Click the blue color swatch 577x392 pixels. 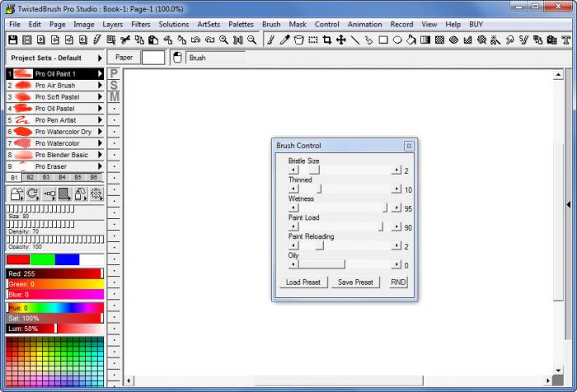(x=67, y=259)
